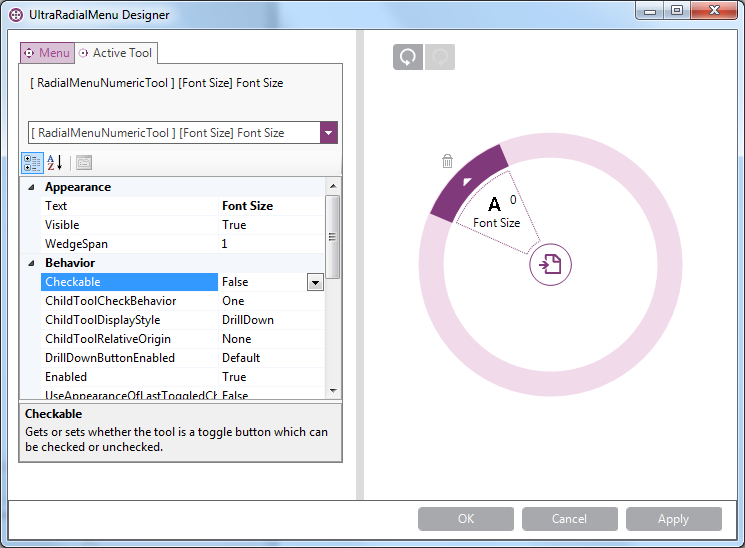Select the Active Tool tab
The width and height of the screenshot is (745, 548).
pyautogui.click(x=115, y=53)
